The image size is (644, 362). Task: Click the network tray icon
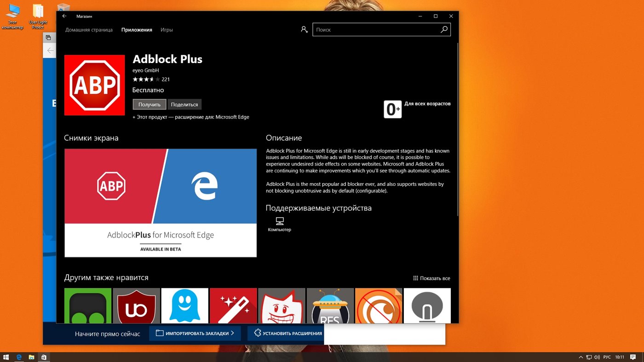589,357
